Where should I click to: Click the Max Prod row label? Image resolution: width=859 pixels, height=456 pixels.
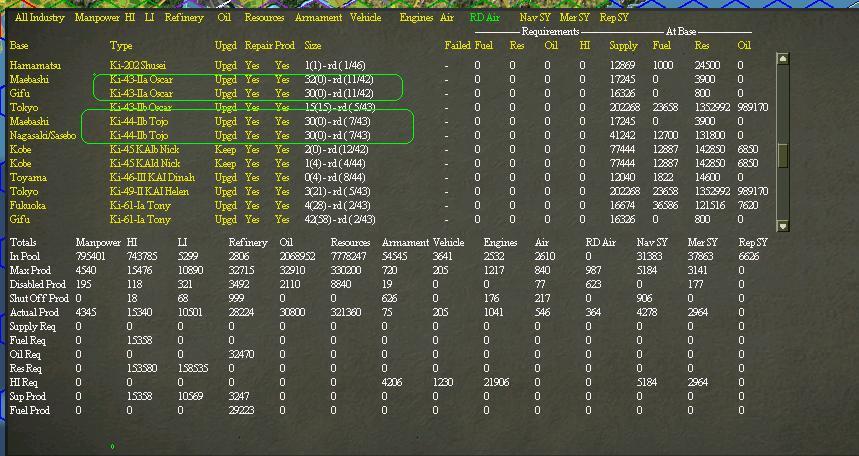[x=30, y=270]
